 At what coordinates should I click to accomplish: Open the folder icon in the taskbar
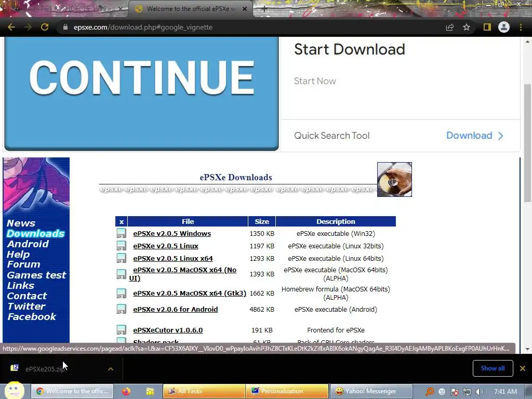[x=150, y=391]
